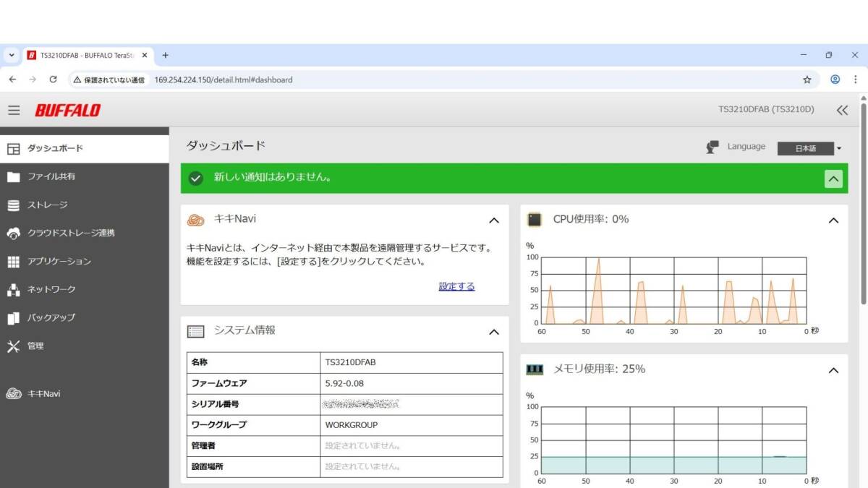868x488 pixels.
Task: Click the Language speech icon
Action: click(712, 147)
